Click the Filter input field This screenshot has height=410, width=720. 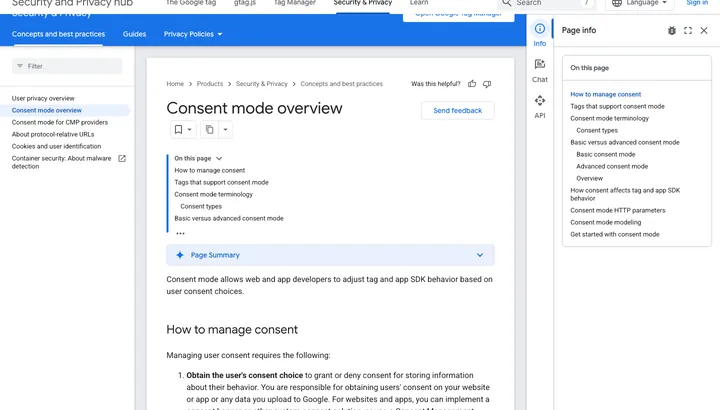click(x=67, y=66)
